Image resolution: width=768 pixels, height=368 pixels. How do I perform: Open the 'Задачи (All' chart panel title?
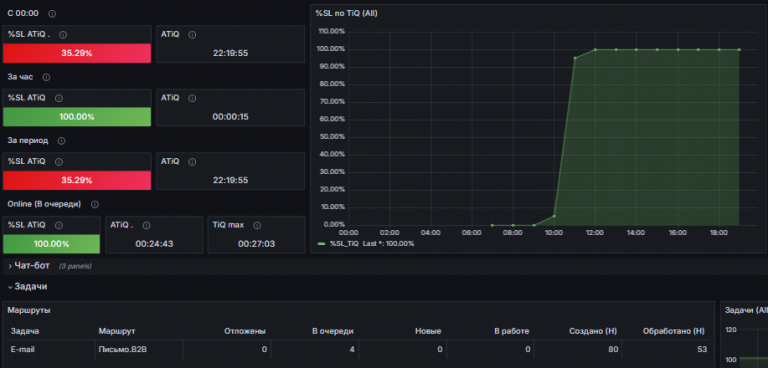click(x=746, y=310)
